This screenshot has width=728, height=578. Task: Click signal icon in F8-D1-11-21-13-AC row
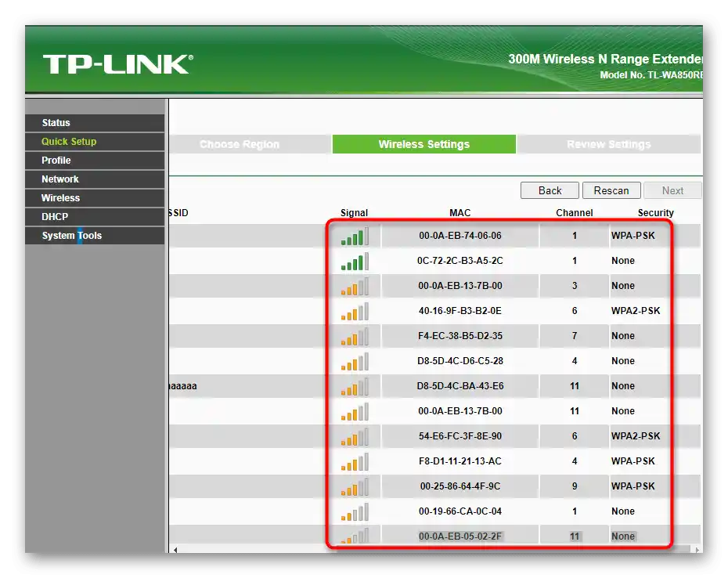coord(355,462)
